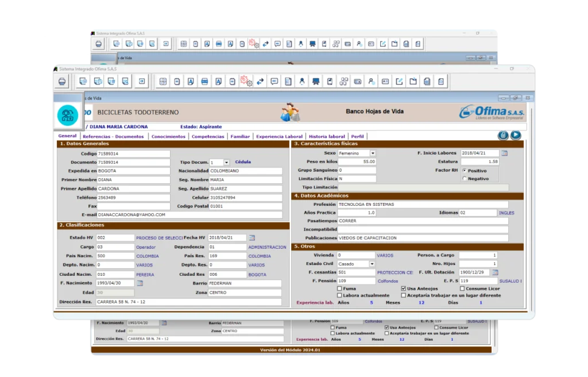
Task: Open the presentation board icon in front toolbar
Action: 316,82
